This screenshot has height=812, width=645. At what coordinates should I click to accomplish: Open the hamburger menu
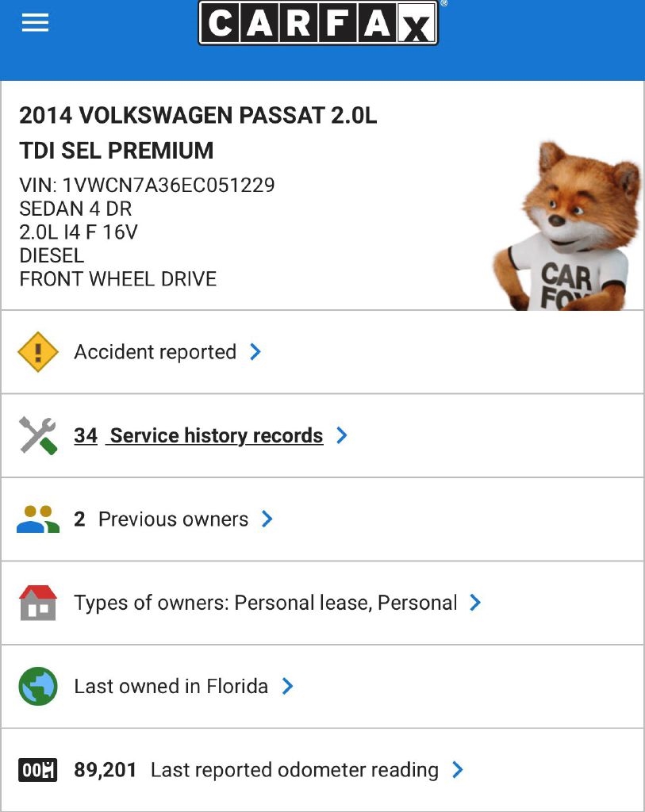[35, 24]
